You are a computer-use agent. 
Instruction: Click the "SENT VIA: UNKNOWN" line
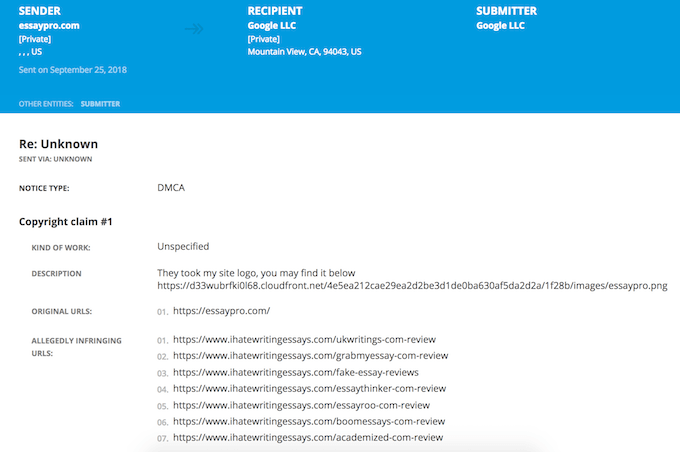click(x=56, y=159)
